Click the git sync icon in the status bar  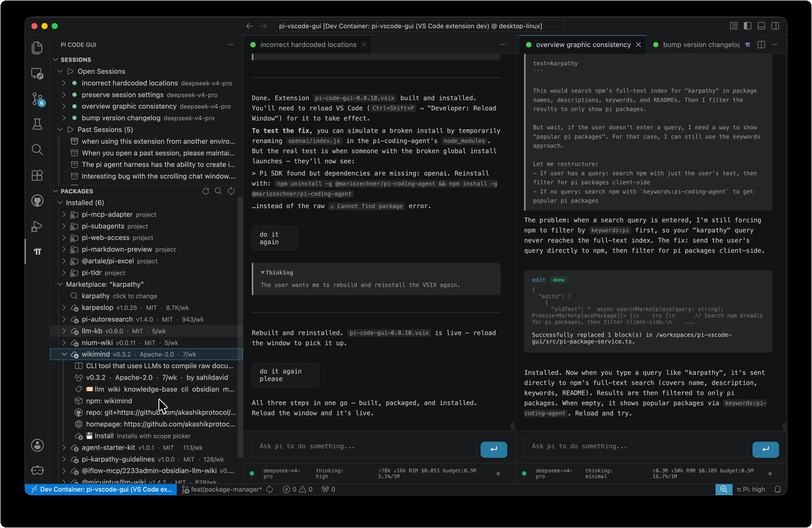pos(269,489)
